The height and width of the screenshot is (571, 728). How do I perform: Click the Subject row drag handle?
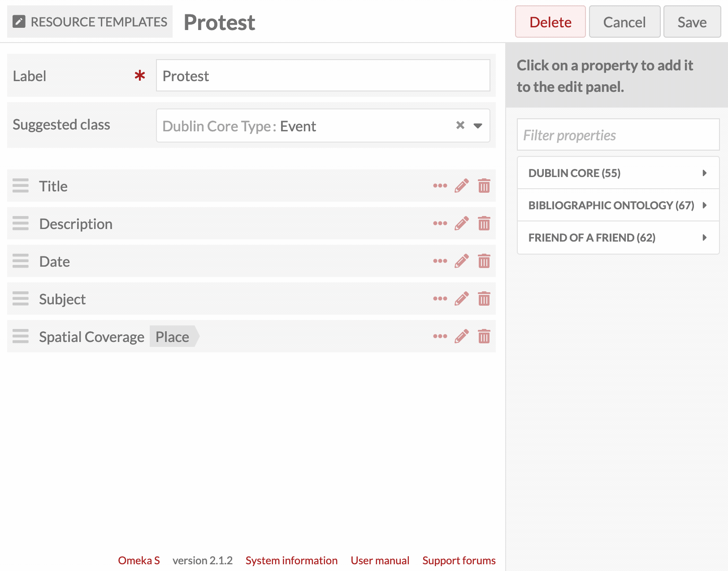pos(21,298)
